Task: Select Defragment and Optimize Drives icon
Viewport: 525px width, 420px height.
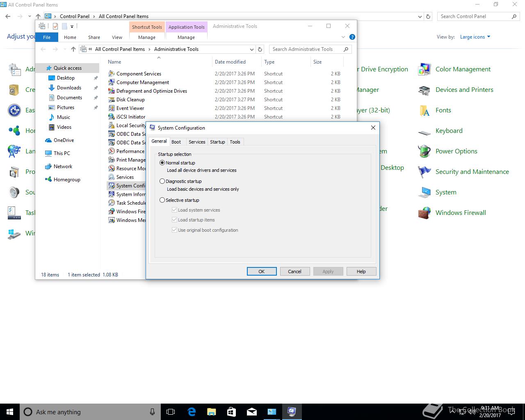Action: [111, 91]
